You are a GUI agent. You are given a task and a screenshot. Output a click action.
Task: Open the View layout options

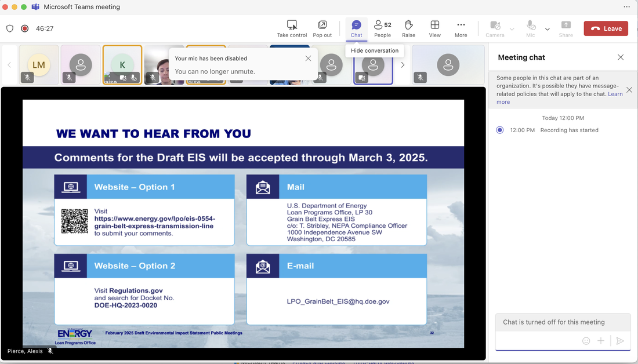click(434, 28)
